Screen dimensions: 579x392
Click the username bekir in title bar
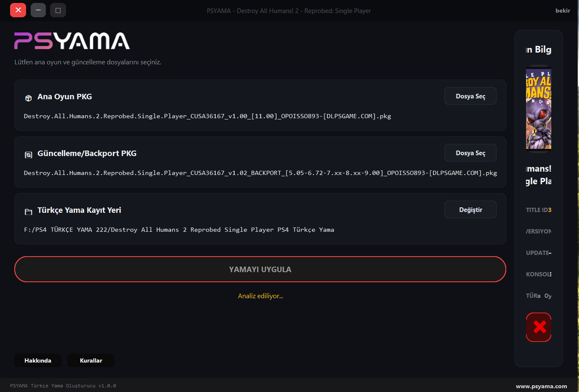pyautogui.click(x=563, y=11)
